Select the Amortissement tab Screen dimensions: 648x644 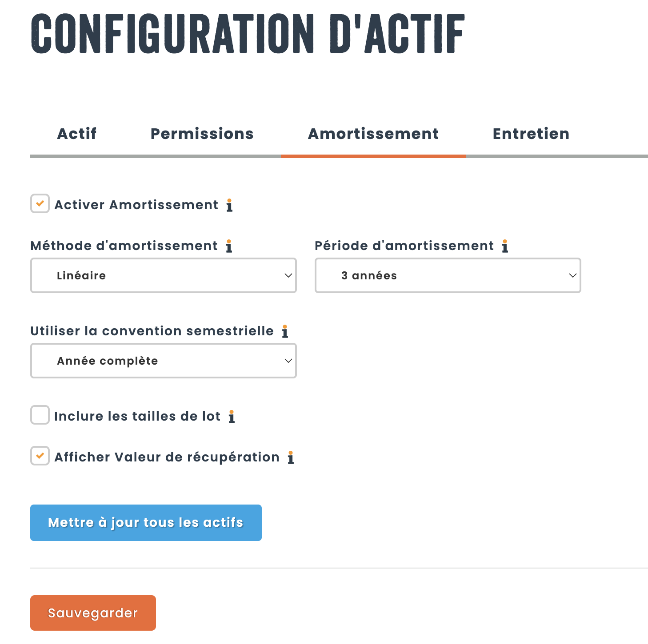click(x=373, y=134)
